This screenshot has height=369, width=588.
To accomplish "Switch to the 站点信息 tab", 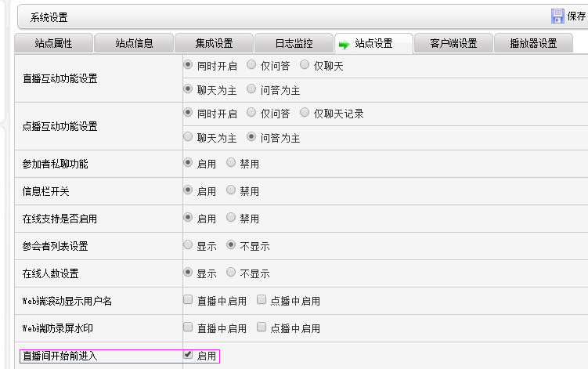I will click(134, 44).
